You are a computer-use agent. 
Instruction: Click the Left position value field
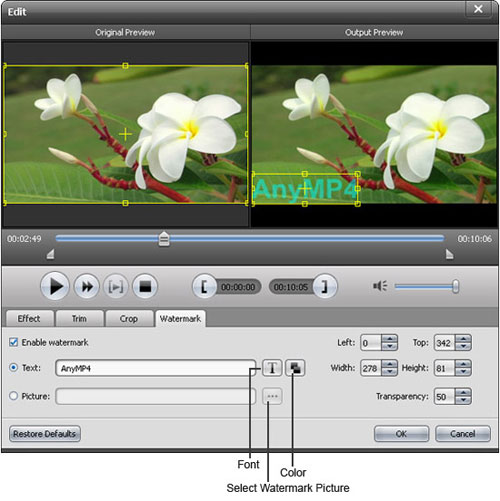pyautogui.click(x=371, y=343)
